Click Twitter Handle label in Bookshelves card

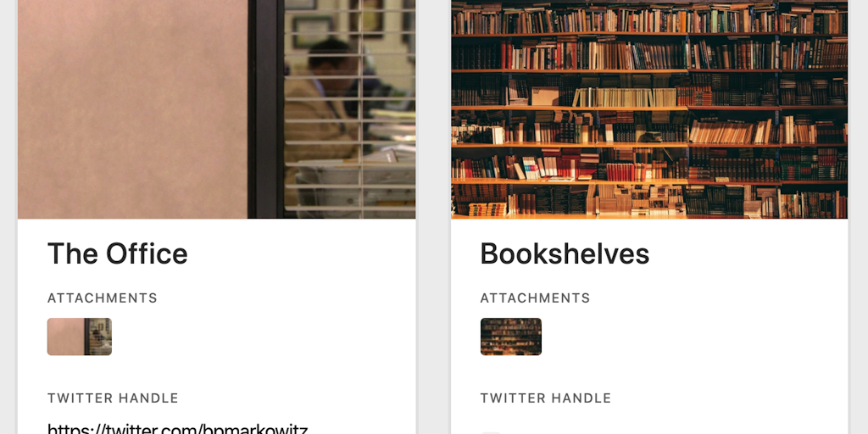click(546, 398)
